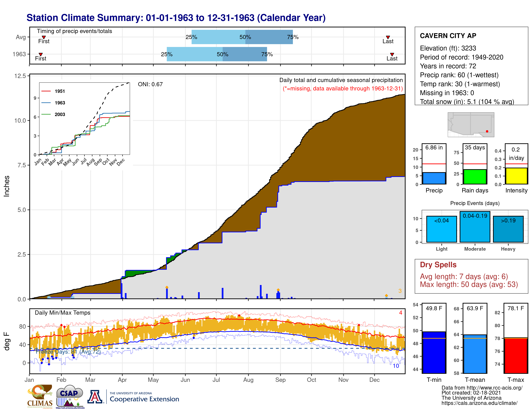Click the green Rain days bar
532x411 pixels.
(x=475, y=176)
